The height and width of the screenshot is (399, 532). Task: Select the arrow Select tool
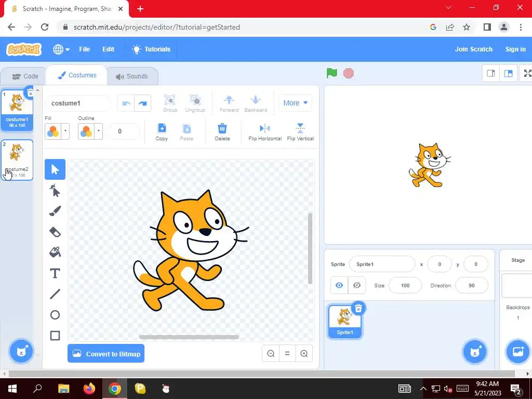point(55,169)
